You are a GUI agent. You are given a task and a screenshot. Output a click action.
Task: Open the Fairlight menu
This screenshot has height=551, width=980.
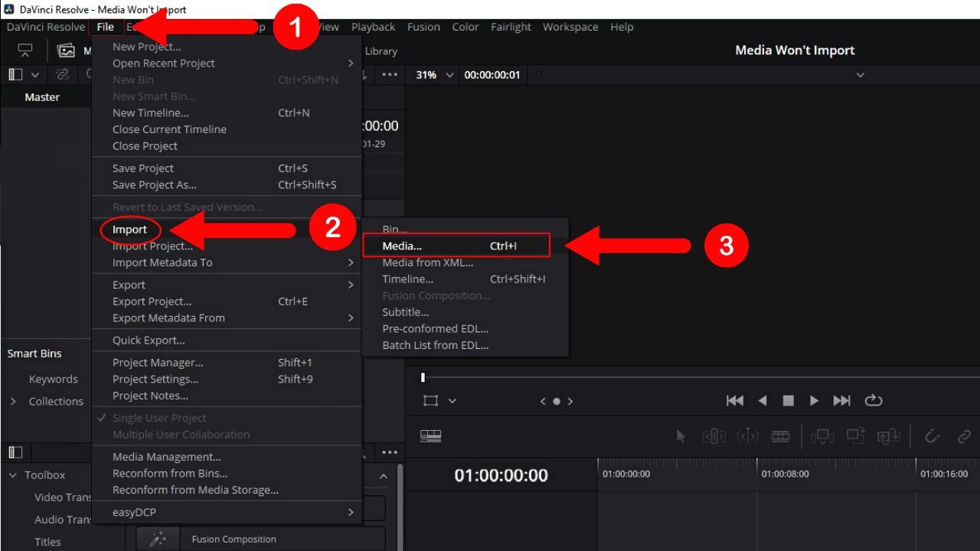[x=511, y=27]
